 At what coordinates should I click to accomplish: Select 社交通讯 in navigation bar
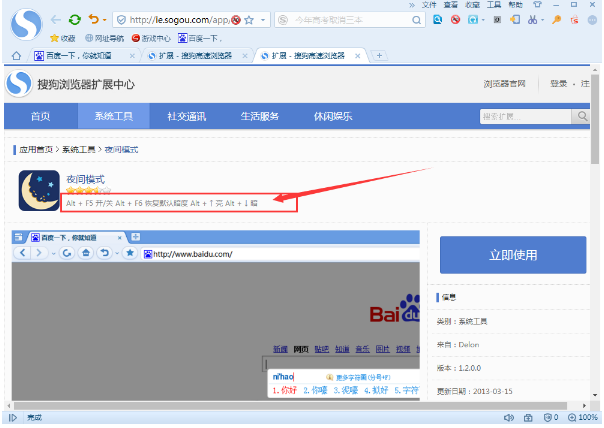(x=187, y=116)
